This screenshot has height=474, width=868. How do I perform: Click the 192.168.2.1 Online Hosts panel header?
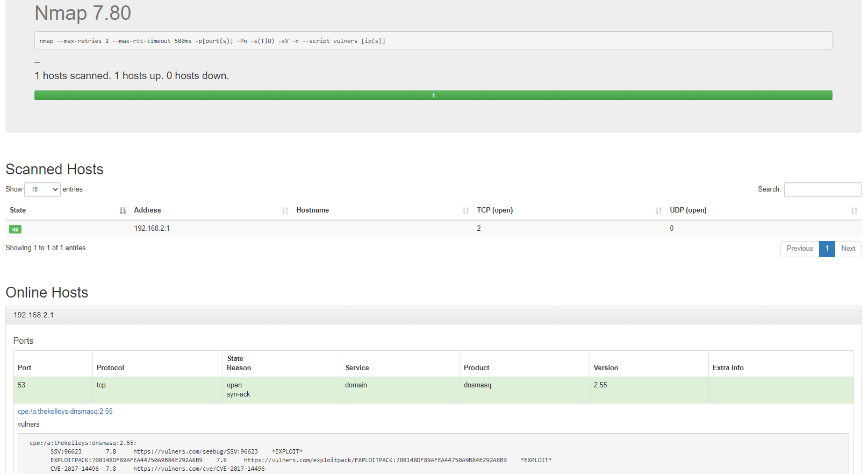(433, 315)
